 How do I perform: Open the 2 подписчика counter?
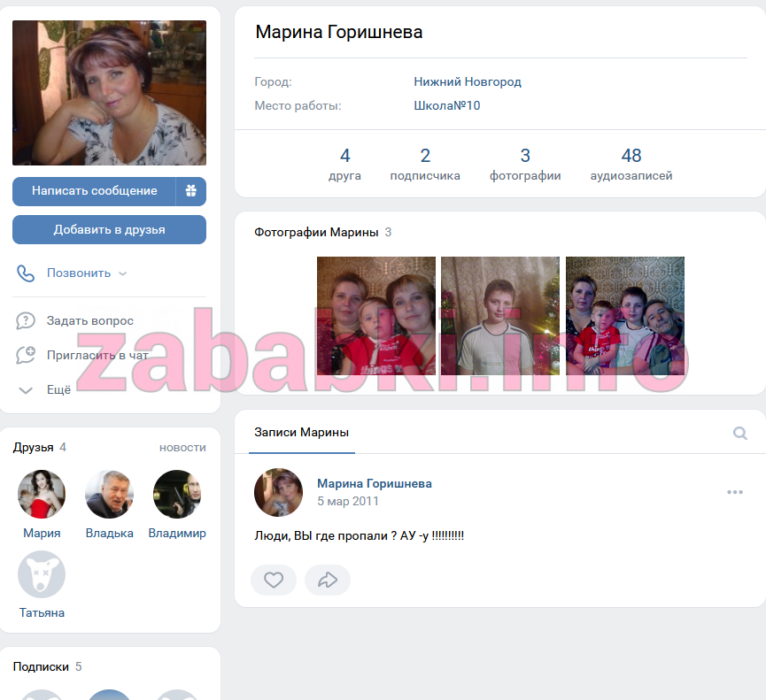tap(425, 164)
